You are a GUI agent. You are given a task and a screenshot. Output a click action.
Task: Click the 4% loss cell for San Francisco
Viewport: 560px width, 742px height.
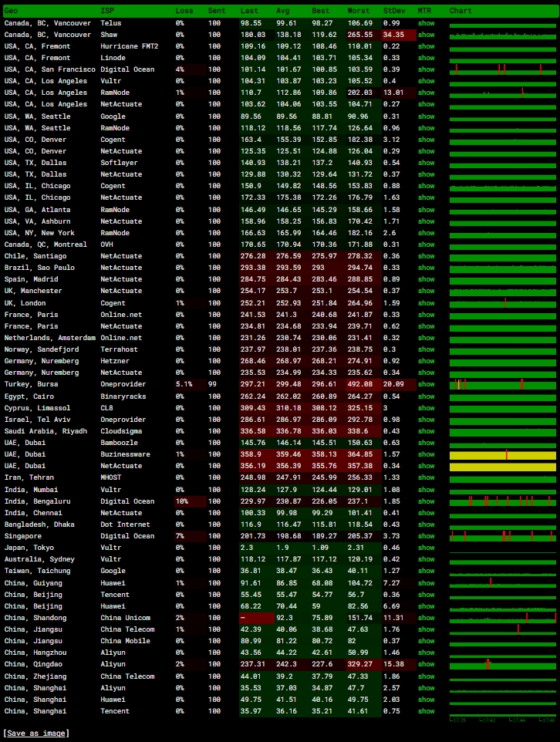pos(191,69)
